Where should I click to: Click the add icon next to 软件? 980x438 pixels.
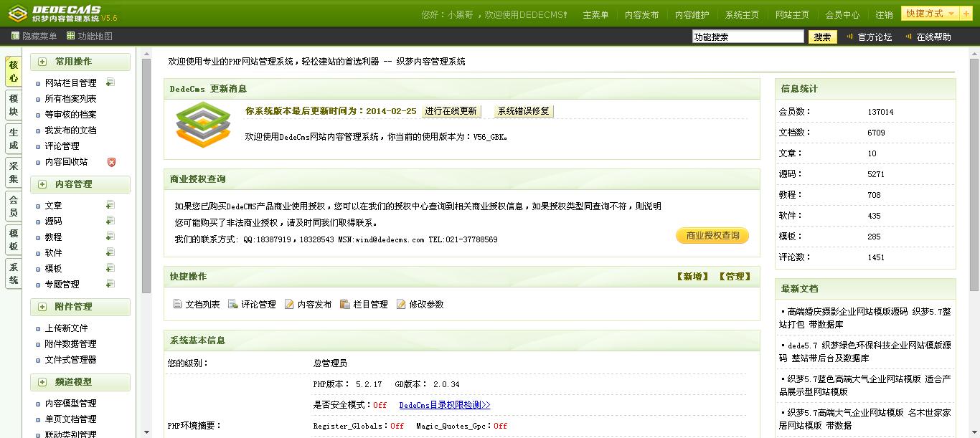pos(110,252)
